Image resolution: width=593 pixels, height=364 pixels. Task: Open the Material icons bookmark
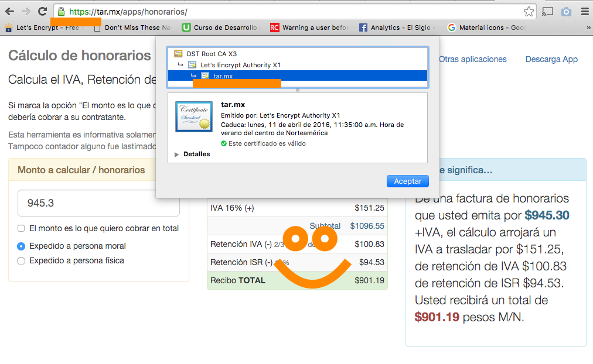click(x=487, y=28)
